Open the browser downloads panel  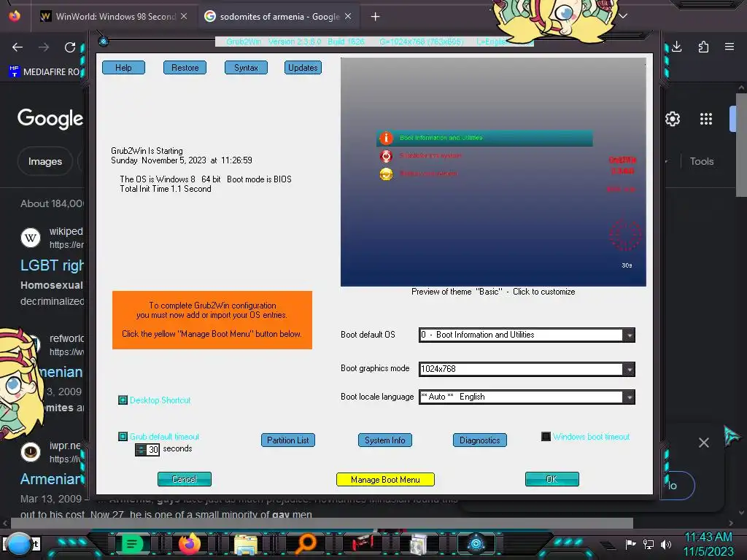[677, 47]
